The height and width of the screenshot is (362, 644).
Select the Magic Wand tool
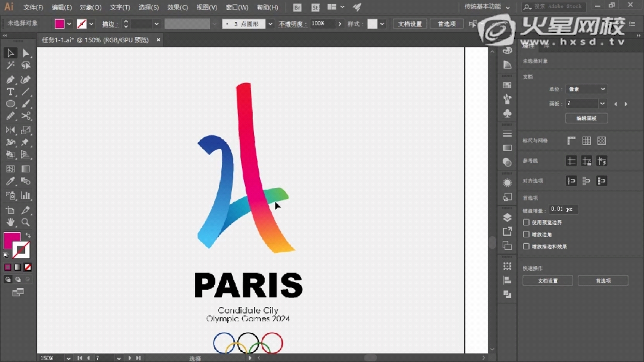10,66
